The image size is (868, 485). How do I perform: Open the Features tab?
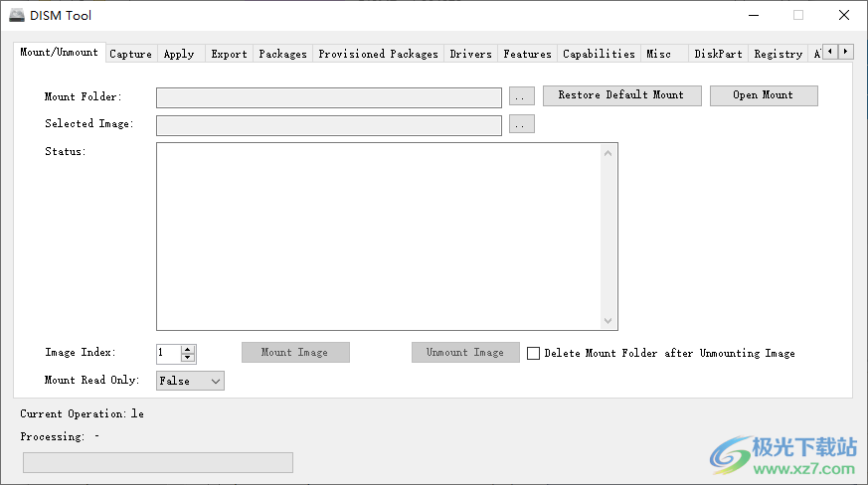coord(527,54)
